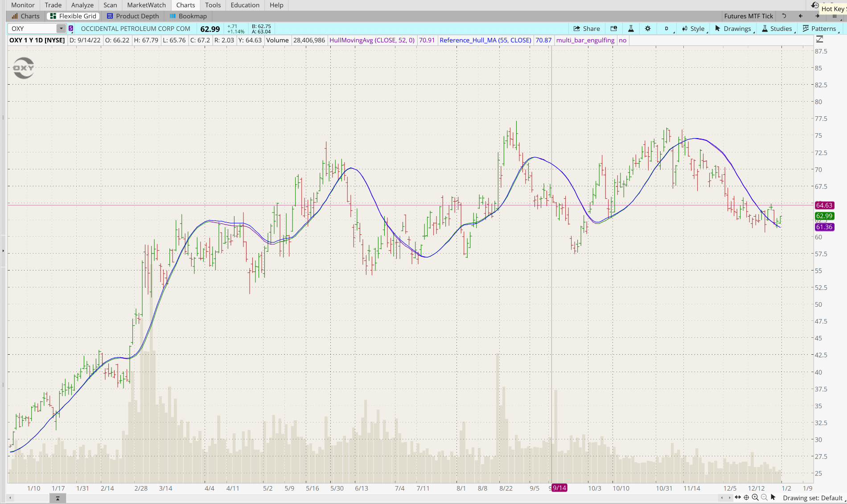Click the grid layout icon
The width and height of the screenshot is (847, 504).
pyautogui.click(x=835, y=16)
